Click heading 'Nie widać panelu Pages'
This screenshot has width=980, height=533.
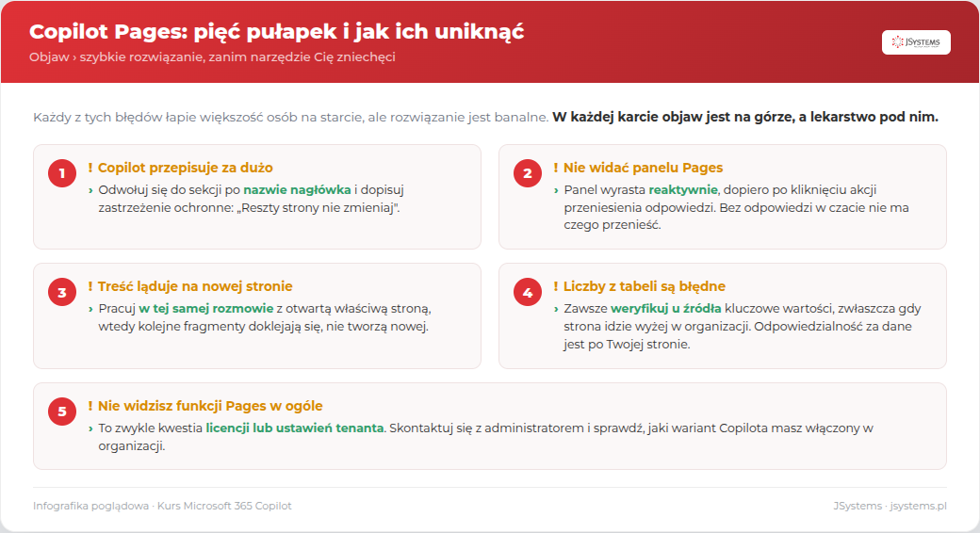click(643, 168)
